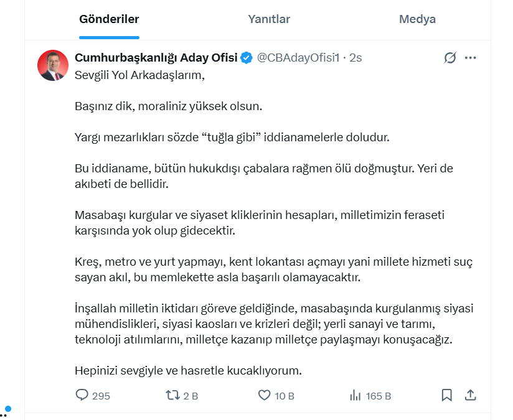The image size is (513, 420).
Task: Click the 2s timestamp to open the tweet
Action: pos(353,57)
